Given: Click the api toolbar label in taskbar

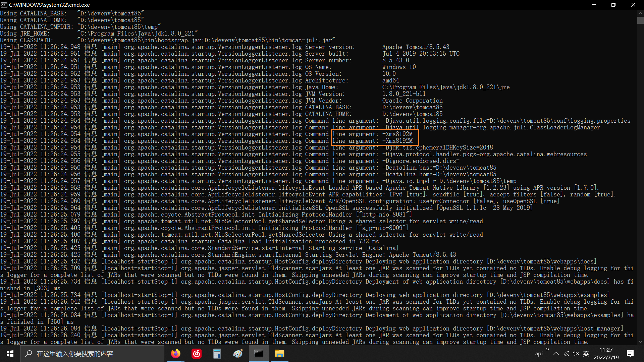Looking at the screenshot, I should click(x=539, y=354).
